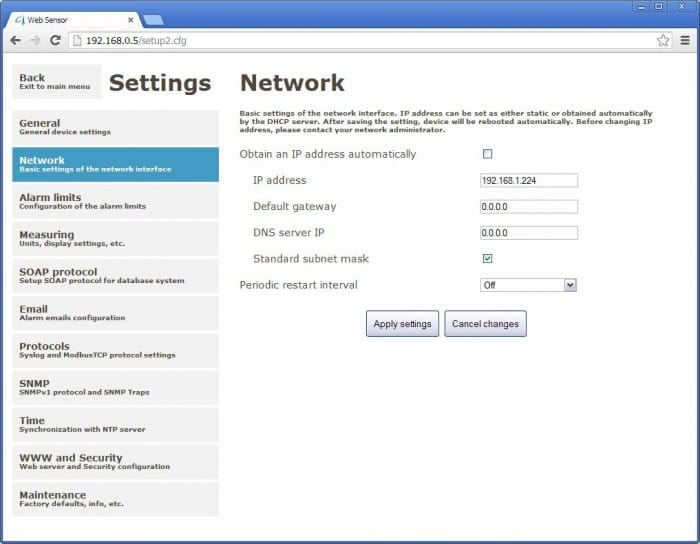The height and width of the screenshot is (544, 700).
Task: Click the browser back arrow icon
Action: 15,40
